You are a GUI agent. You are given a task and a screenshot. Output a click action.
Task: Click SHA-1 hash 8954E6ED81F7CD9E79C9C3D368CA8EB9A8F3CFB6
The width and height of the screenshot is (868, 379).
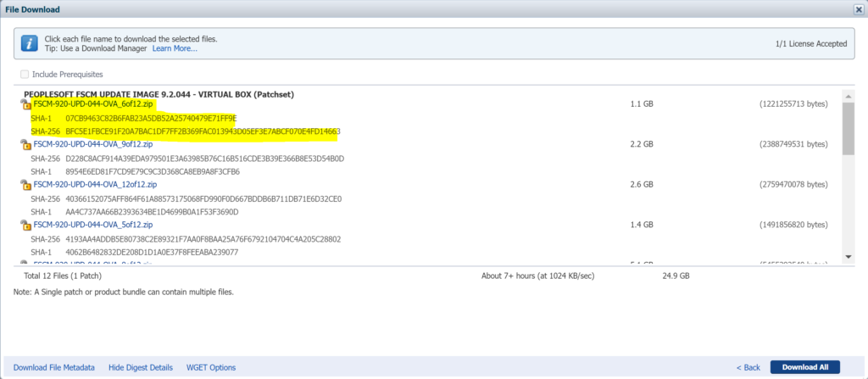(x=153, y=172)
